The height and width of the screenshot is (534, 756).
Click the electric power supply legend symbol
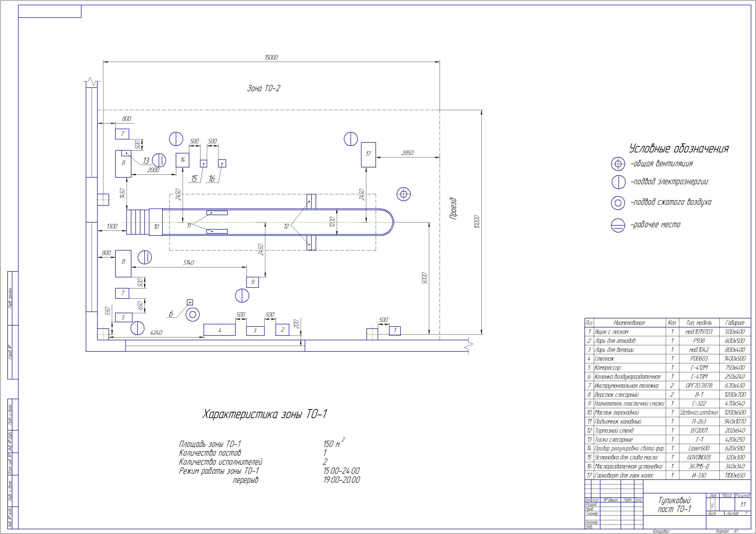(618, 182)
